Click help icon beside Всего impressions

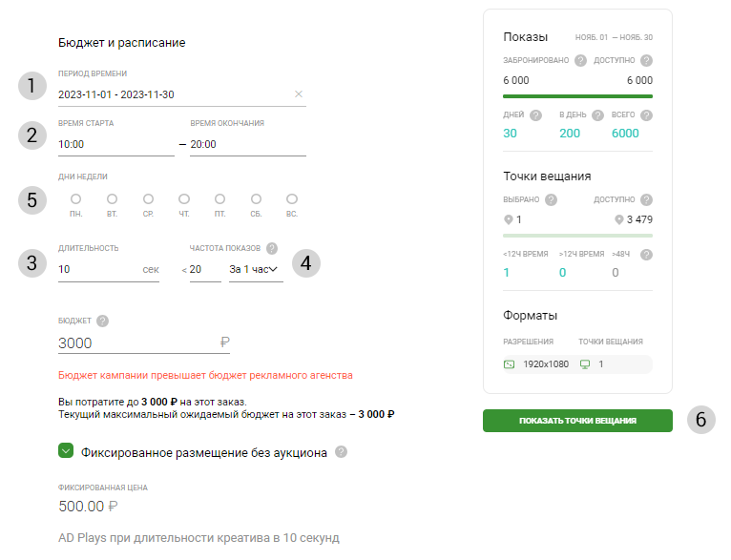click(646, 115)
